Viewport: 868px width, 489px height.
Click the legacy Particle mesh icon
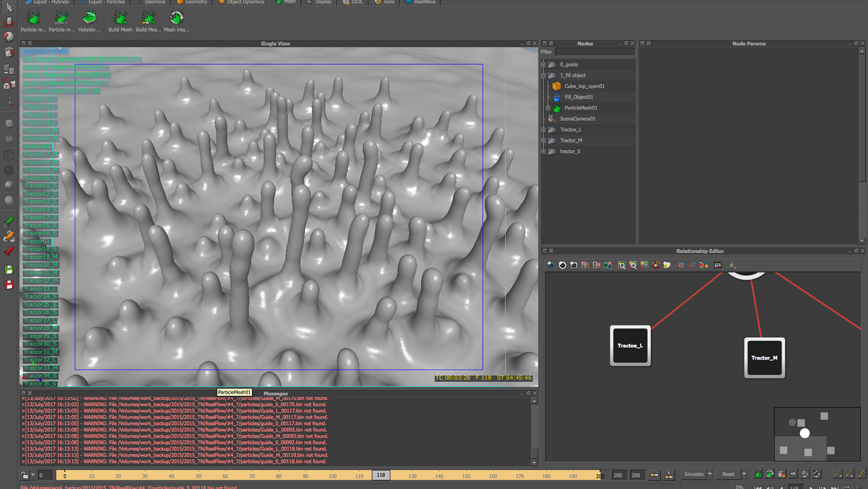61,18
